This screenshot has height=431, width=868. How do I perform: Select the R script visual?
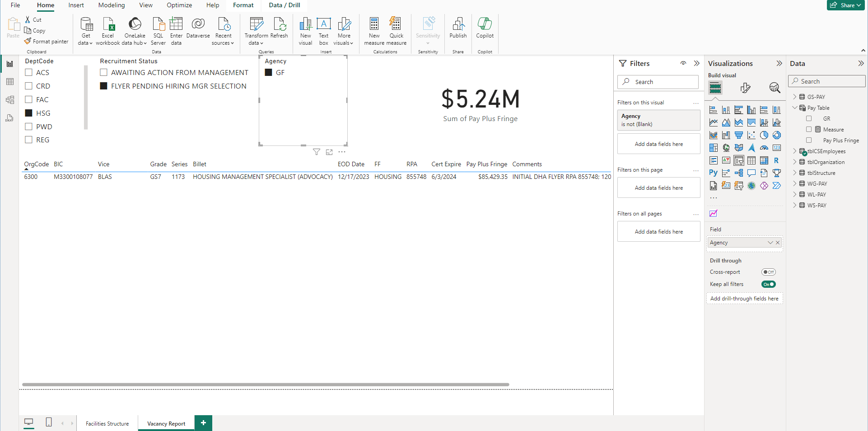[x=776, y=160]
